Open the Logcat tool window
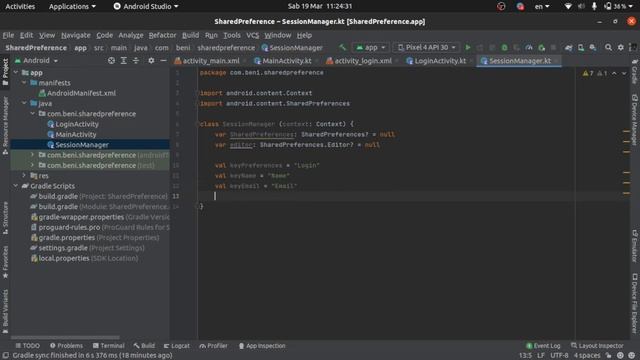Image resolution: width=640 pixels, height=360 pixels. tap(176, 346)
